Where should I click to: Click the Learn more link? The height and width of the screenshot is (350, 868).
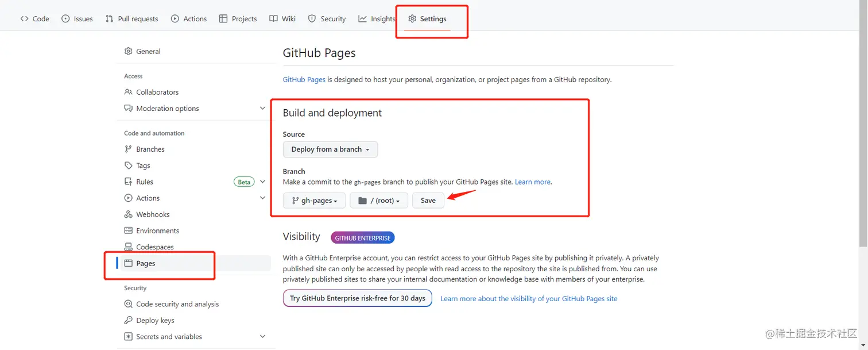(533, 182)
